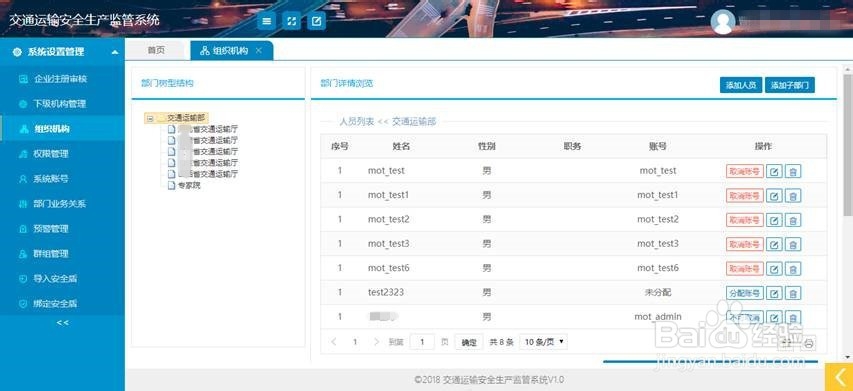Close the 组织机构 tab

click(259, 51)
